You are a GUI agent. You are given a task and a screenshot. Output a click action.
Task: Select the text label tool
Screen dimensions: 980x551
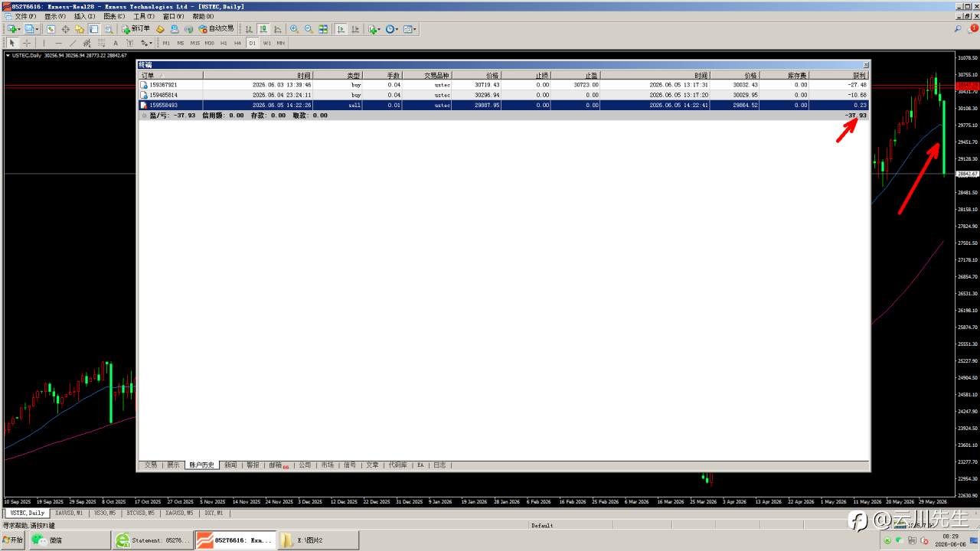click(130, 43)
